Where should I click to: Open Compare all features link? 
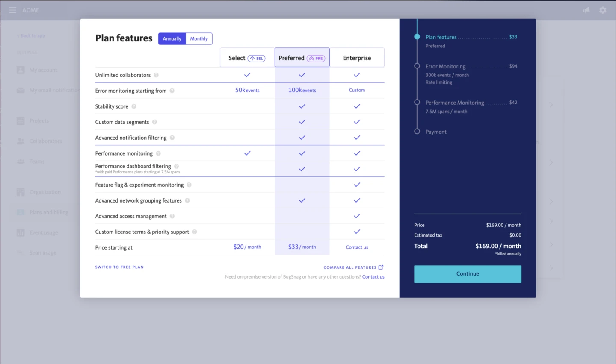(353, 267)
